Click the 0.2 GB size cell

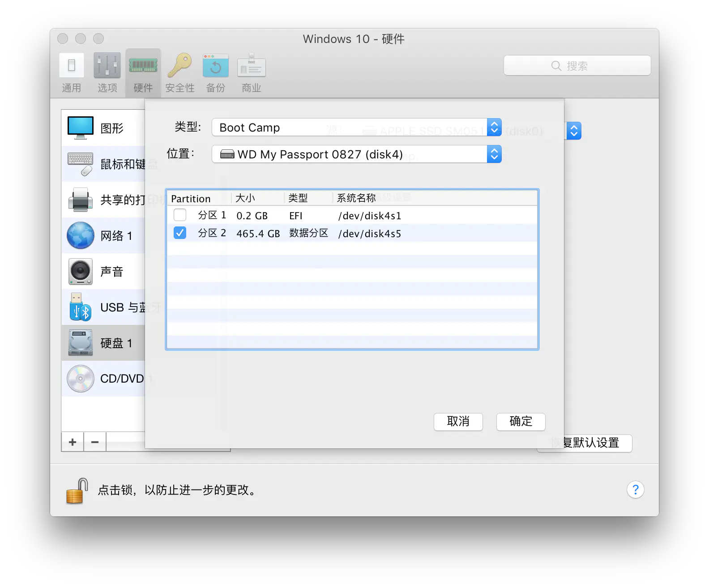pyautogui.click(x=252, y=216)
